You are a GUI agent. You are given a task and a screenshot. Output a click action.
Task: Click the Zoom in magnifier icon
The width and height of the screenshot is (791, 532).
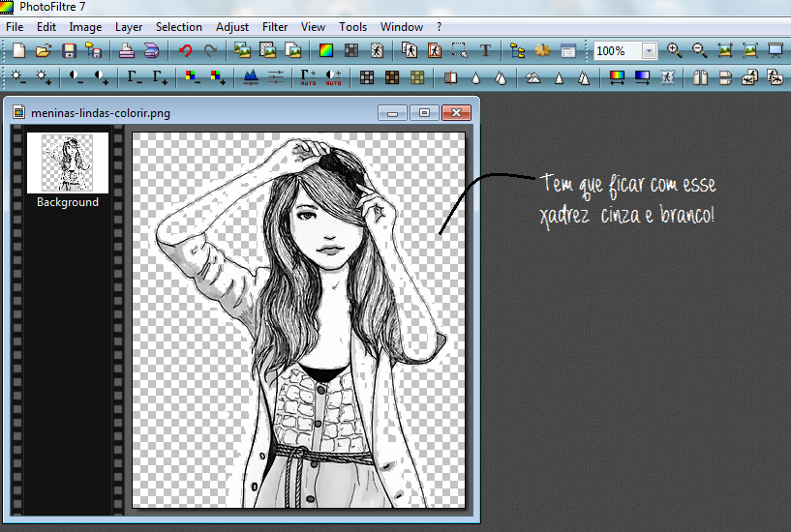(x=675, y=50)
